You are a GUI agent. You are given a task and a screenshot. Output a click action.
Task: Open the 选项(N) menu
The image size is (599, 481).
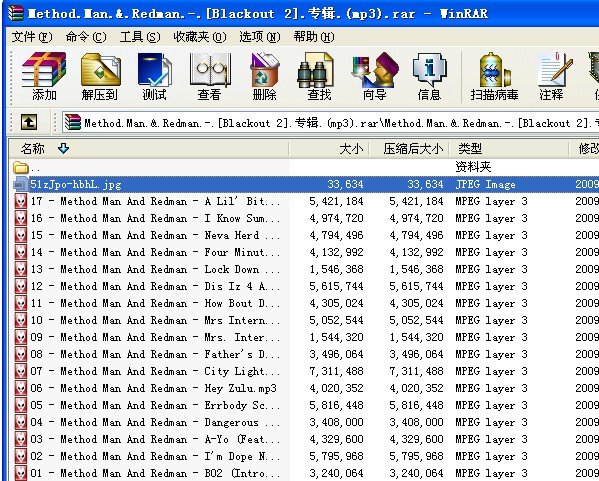(260, 37)
